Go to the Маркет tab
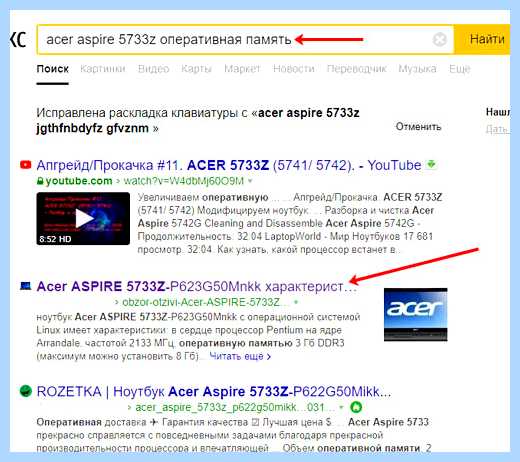 click(242, 69)
